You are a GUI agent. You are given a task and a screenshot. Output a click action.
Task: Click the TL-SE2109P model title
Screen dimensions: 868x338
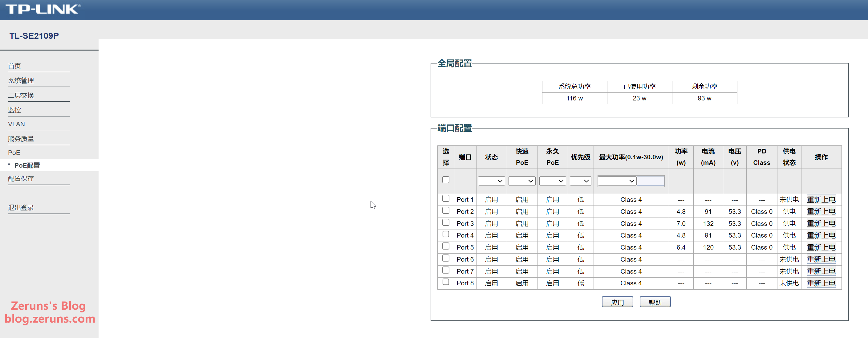(34, 36)
